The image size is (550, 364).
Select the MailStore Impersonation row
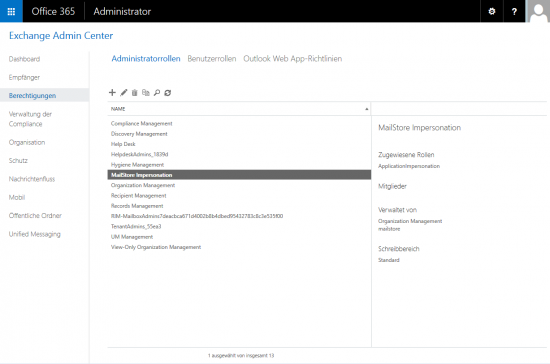pyautogui.click(x=239, y=175)
